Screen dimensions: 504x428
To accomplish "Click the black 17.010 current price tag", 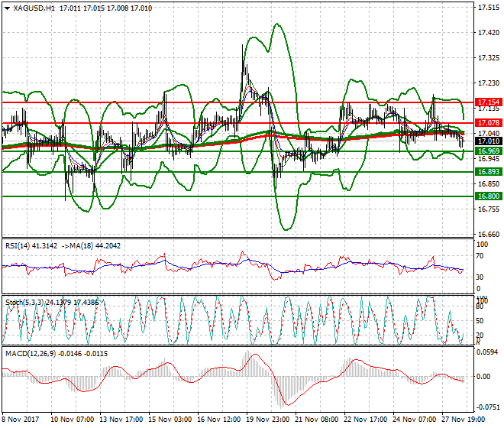I will pos(487,141).
